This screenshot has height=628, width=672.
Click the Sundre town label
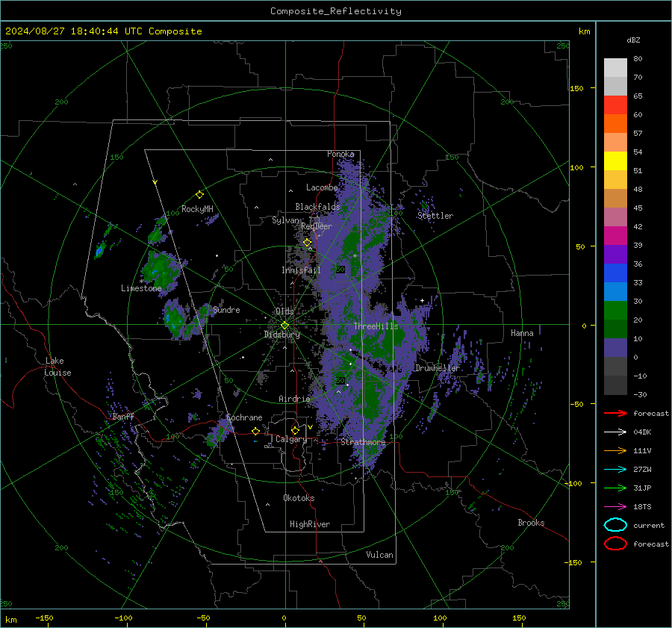[x=226, y=309]
